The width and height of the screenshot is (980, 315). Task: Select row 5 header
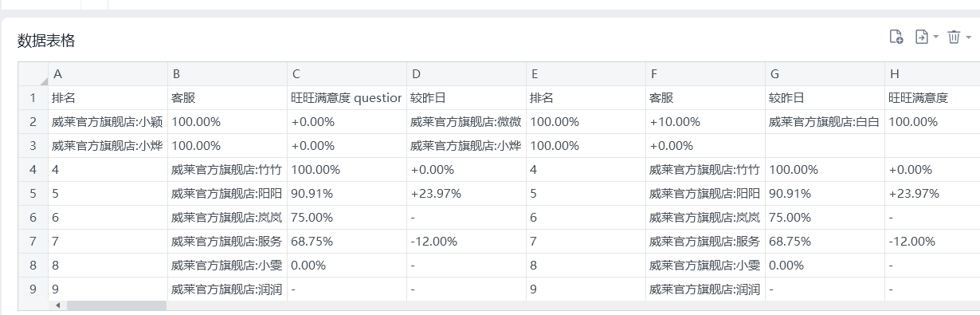[33, 194]
